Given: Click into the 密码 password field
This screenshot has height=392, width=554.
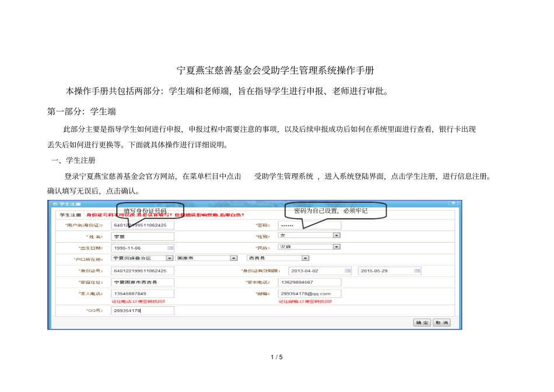Looking at the screenshot, I should (x=310, y=225).
